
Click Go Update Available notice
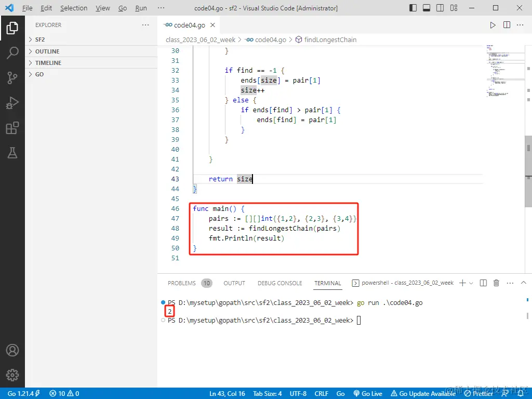pyautogui.click(x=423, y=394)
